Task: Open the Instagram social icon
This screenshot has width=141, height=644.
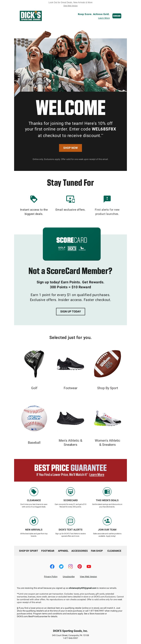Action: point(71,567)
